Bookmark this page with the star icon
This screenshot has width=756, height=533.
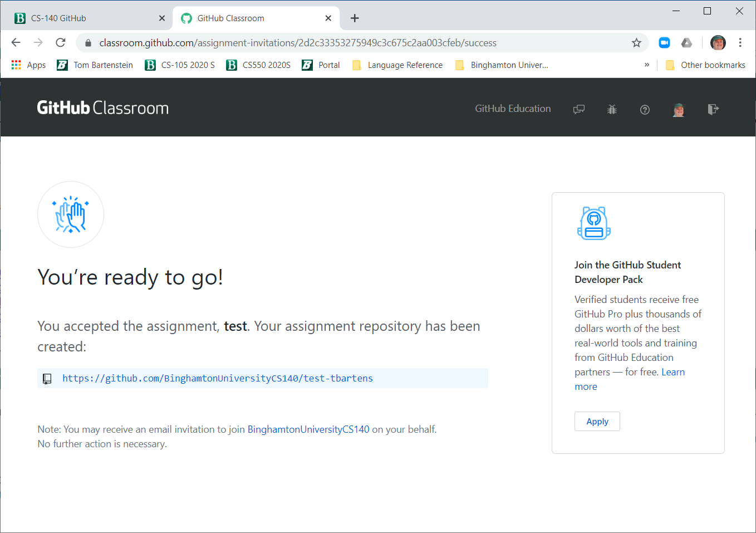[636, 43]
